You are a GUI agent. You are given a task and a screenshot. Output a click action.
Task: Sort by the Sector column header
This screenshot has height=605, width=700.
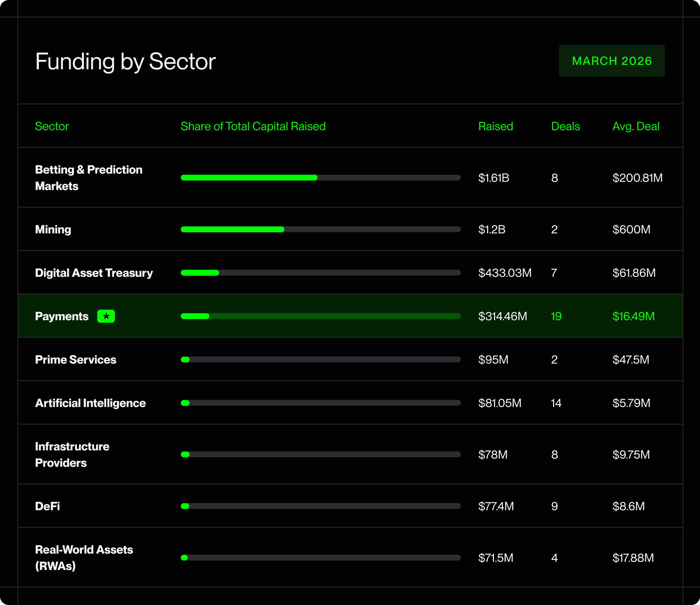coord(52,126)
